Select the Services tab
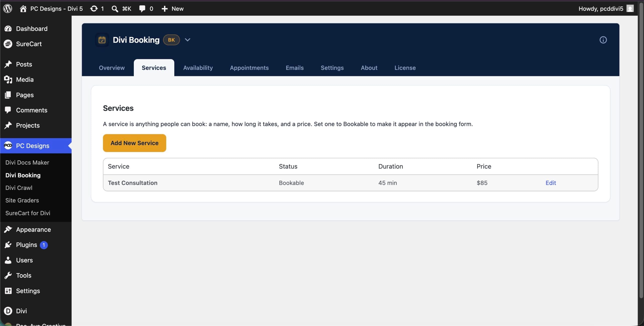The width and height of the screenshot is (644, 326). click(154, 68)
